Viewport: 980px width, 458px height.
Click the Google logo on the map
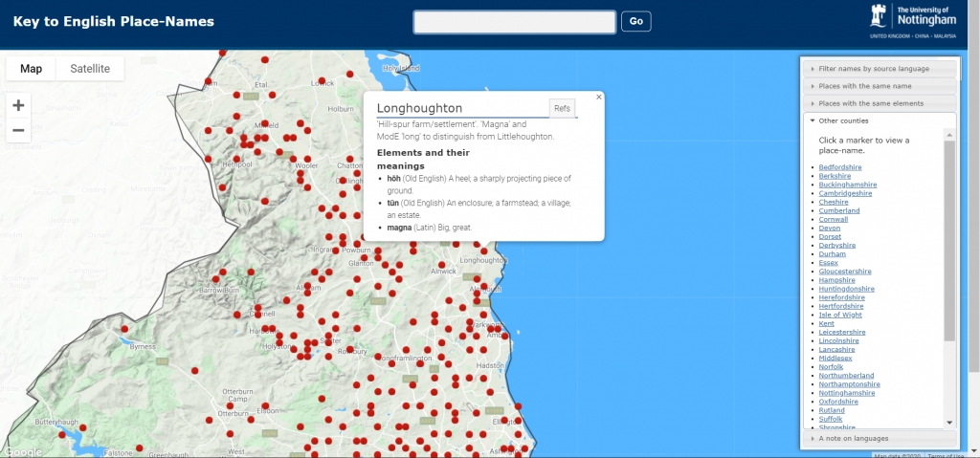[x=22, y=451]
